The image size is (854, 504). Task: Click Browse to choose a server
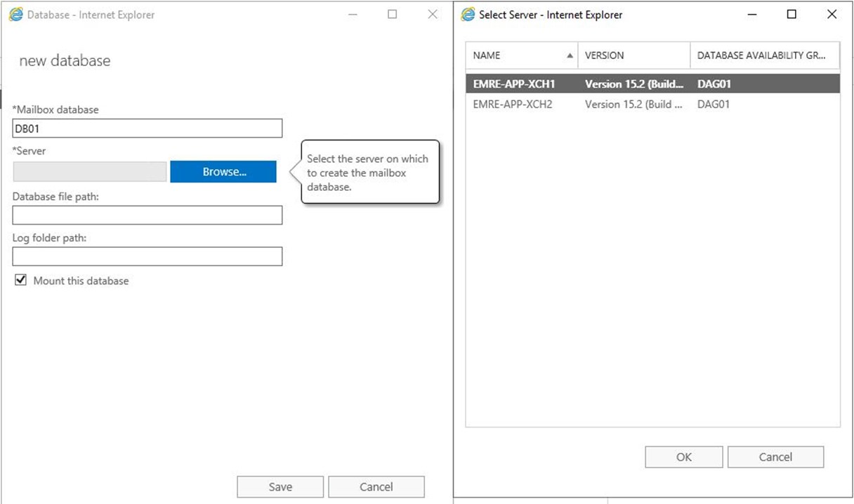[223, 172]
